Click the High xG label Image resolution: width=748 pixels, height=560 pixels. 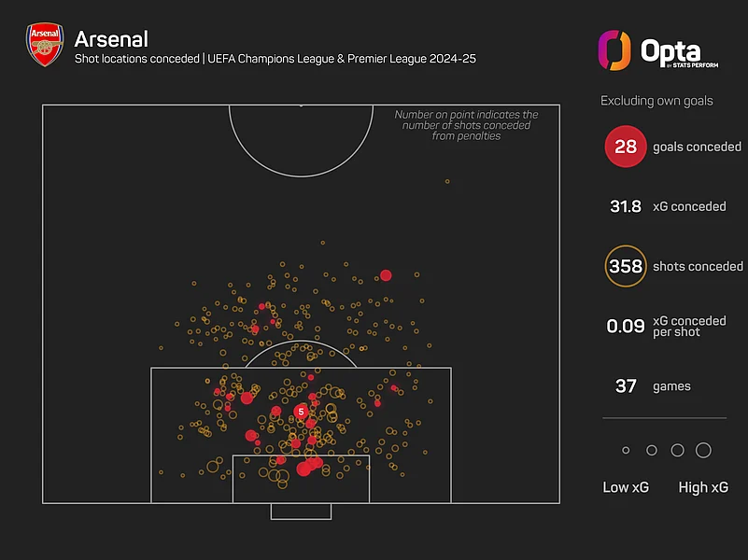pyautogui.click(x=703, y=487)
